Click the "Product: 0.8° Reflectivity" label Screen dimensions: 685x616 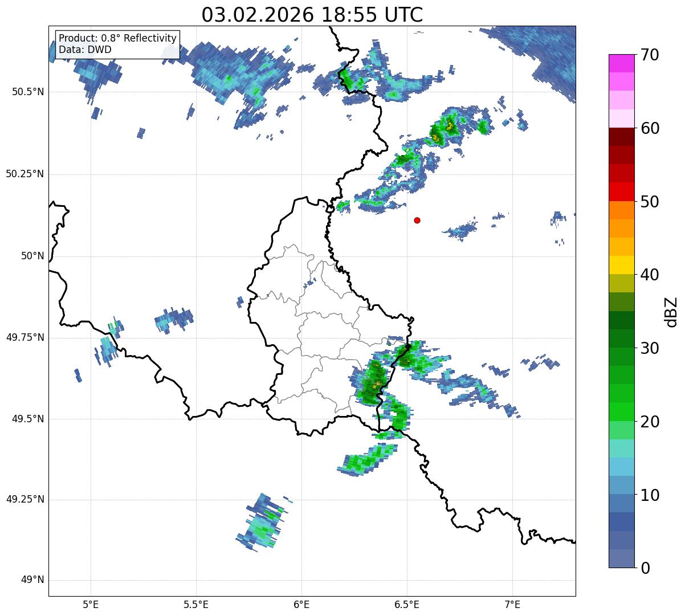pyautogui.click(x=117, y=38)
